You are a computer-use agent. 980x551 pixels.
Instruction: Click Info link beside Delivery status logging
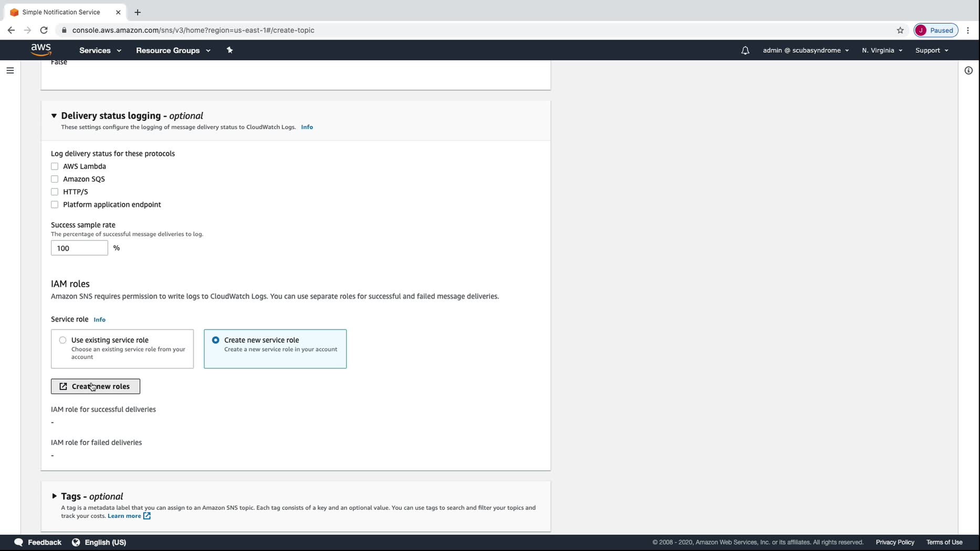[307, 127]
